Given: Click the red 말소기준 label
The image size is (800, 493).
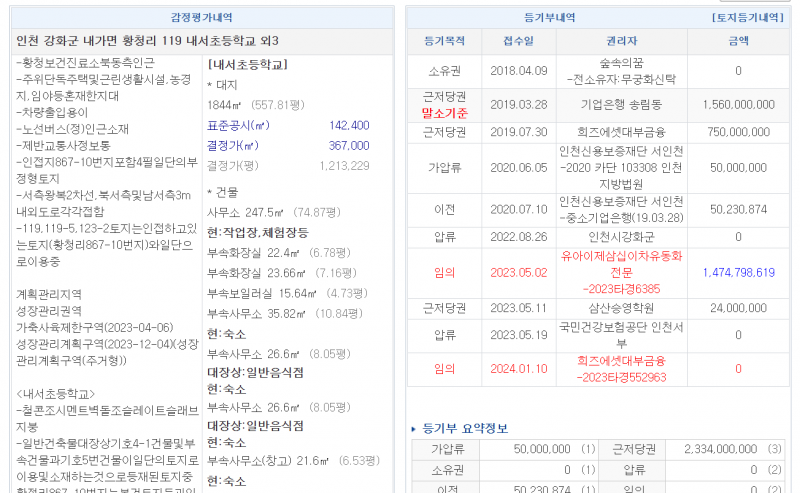Looking at the screenshot, I should click(445, 113).
